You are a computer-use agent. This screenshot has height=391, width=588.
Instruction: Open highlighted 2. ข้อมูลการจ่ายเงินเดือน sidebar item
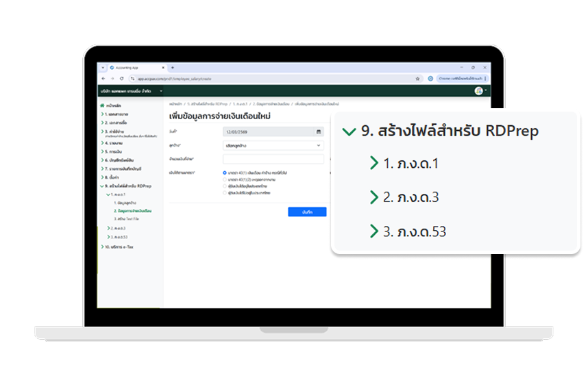pyautogui.click(x=133, y=211)
